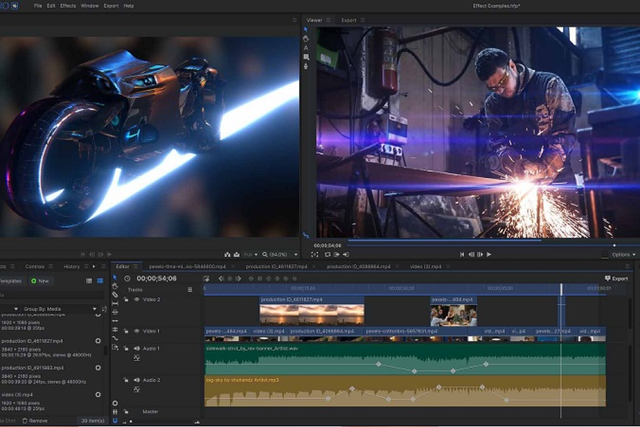Click the Remove button in media panel
The height and width of the screenshot is (427, 640).
click(35, 420)
